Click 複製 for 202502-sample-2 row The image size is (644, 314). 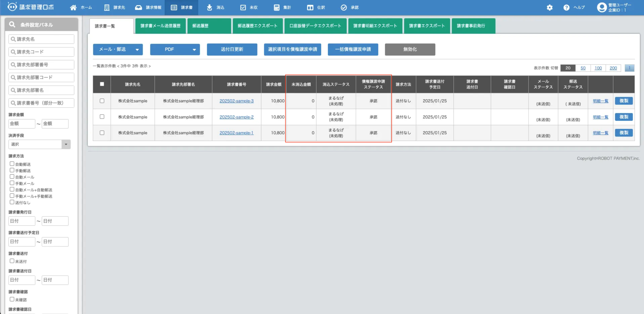tap(624, 117)
